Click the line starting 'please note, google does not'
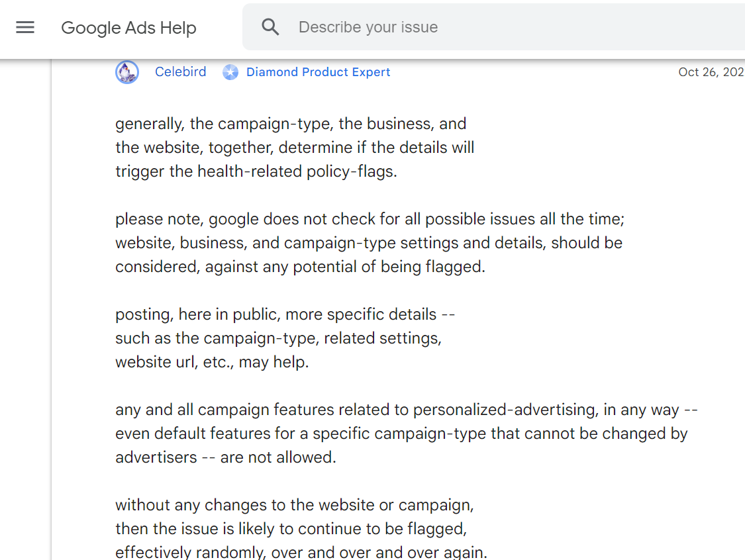 tap(370, 219)
